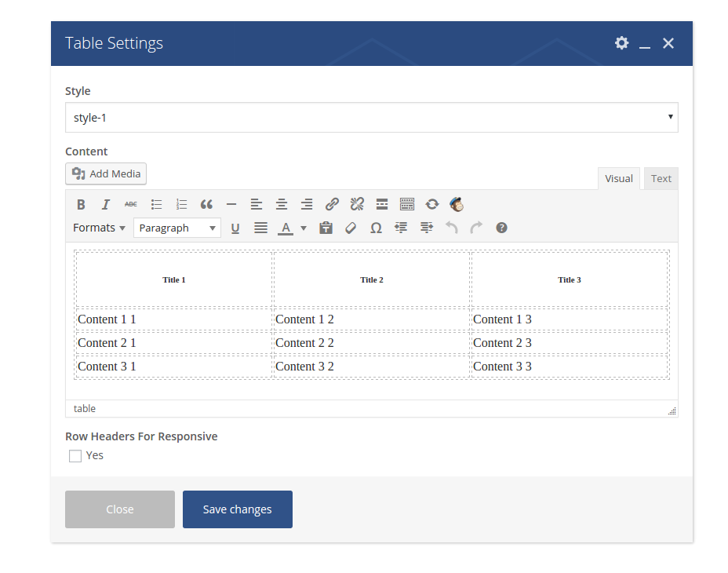Open keyboard shortcuts help icon

501,228
